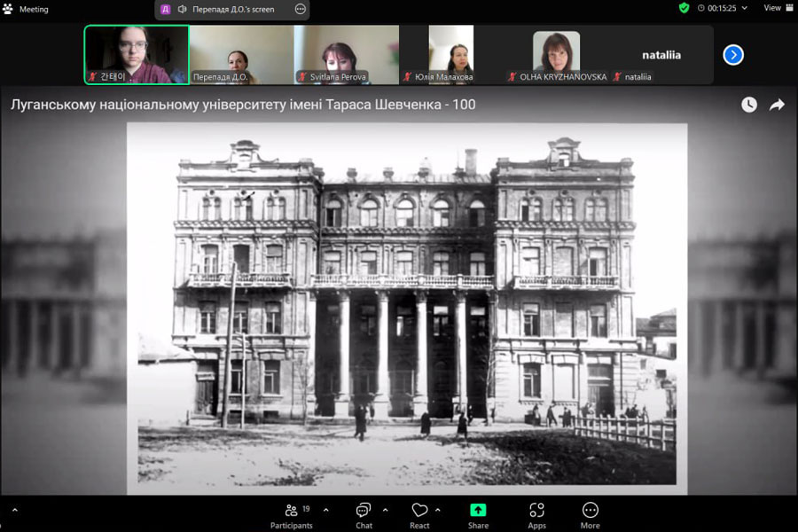This screenshot has width=798, height=532.
Task: Show next participants with blue arrow
Action: tap(733, 55)
